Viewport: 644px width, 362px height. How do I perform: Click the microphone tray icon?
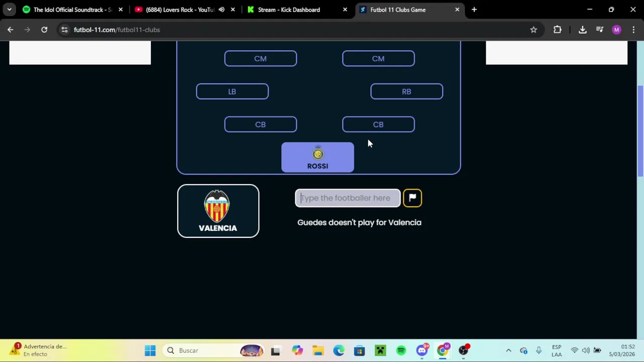coord(538,350)
